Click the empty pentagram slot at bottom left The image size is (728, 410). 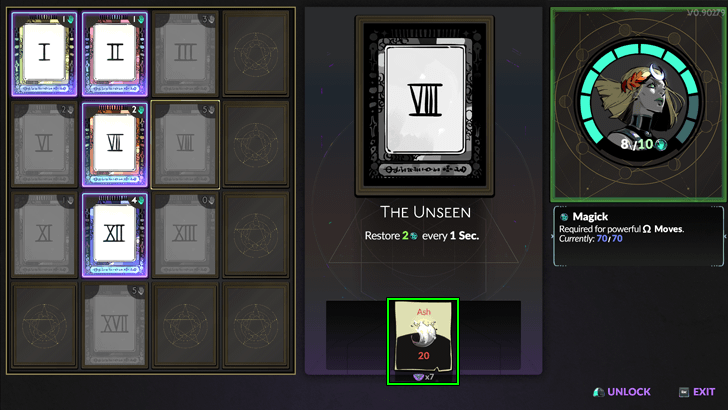click(44, 325)
